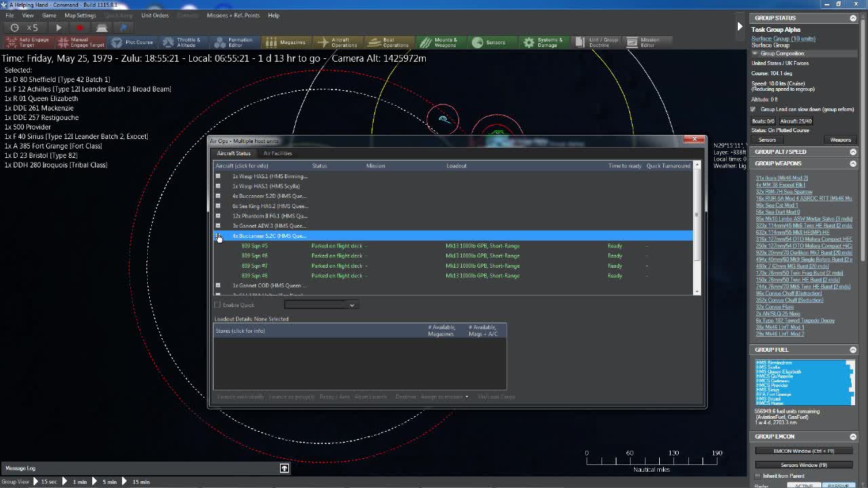868x488 pixels.
Task: Switch to the Air Facilities tab
Action: pos(277,153)
